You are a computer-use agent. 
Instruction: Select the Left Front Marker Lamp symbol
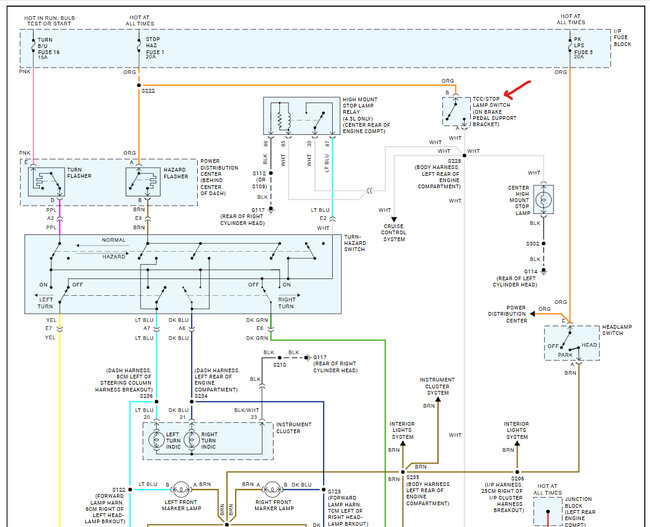click(181, 490)
